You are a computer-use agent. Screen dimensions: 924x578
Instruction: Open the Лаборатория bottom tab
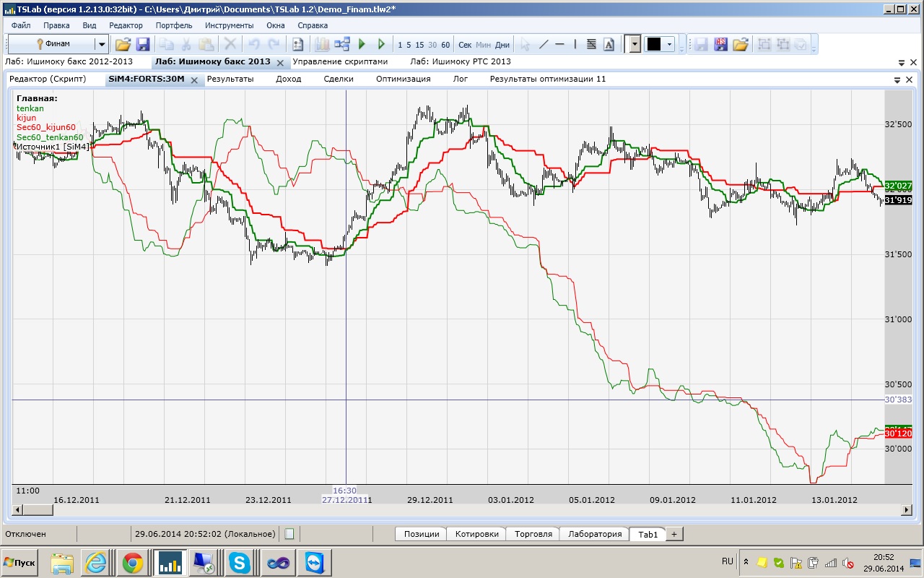click(594, 534)
